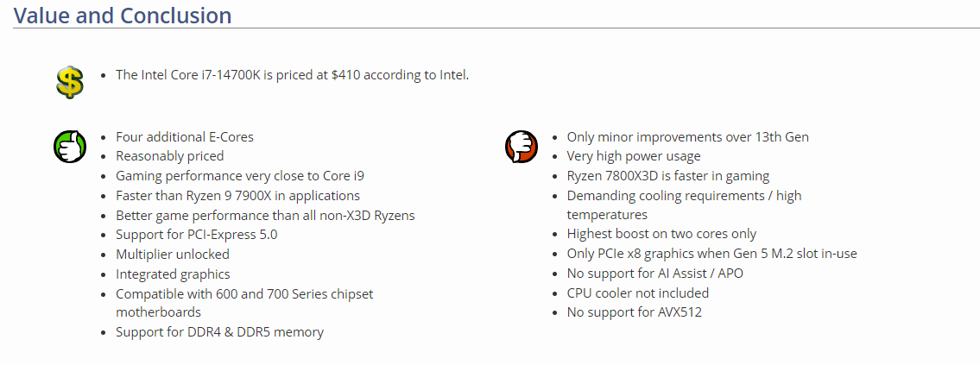The width and height of the screenshot is (980, 365).
Task: Click the red thumbs-down cons icon
Action: [x=521, y=145]
